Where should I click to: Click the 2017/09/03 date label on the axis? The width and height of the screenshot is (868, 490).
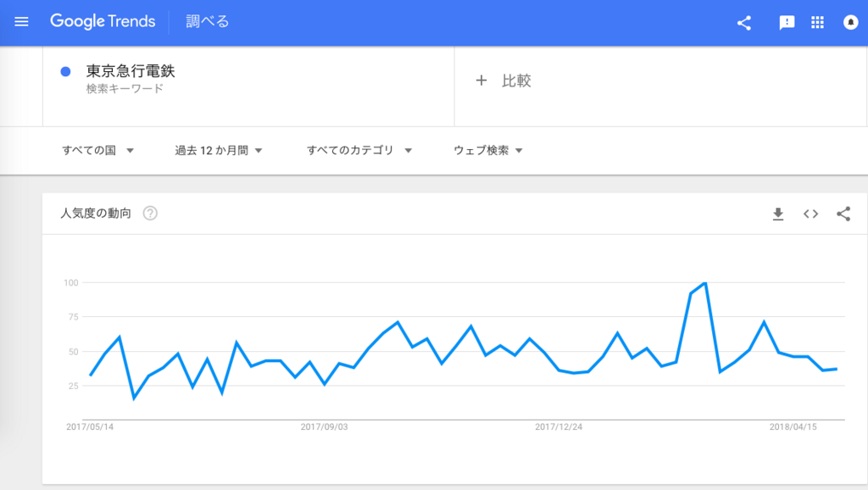coord(325,427)
